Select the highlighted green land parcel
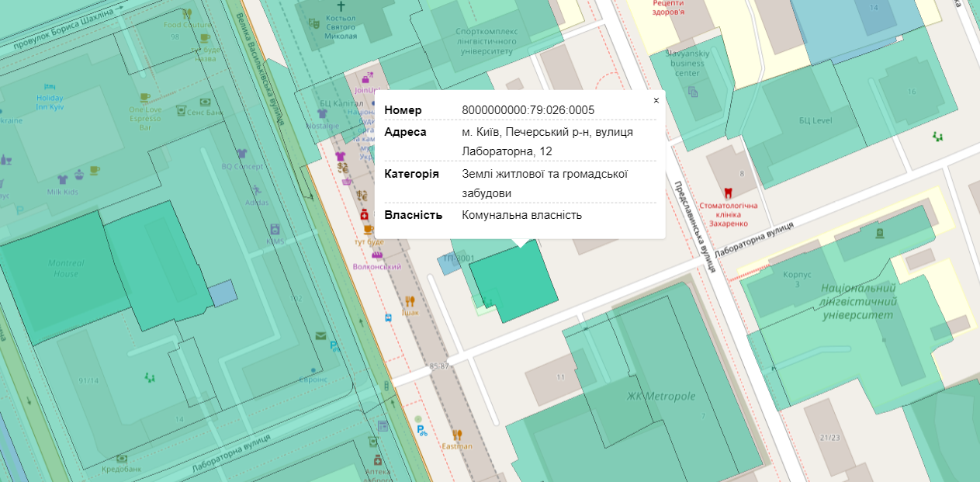The width and height of the screenshot is (980, 482). click(514, 285)
